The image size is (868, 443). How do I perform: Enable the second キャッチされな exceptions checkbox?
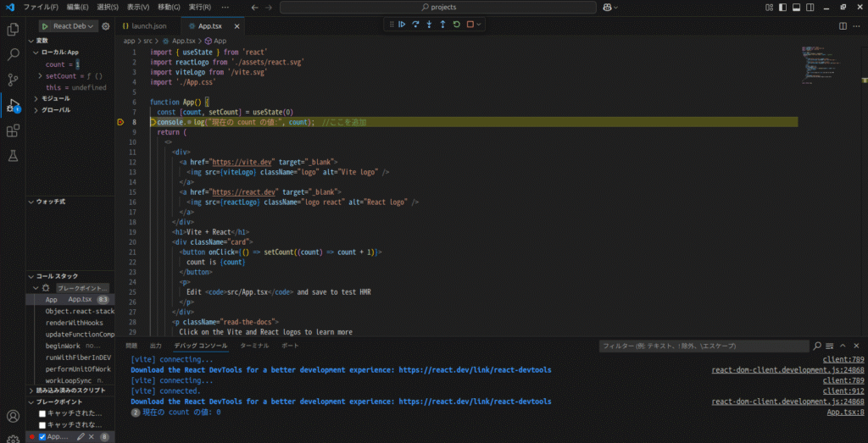[x=42, y=425]
